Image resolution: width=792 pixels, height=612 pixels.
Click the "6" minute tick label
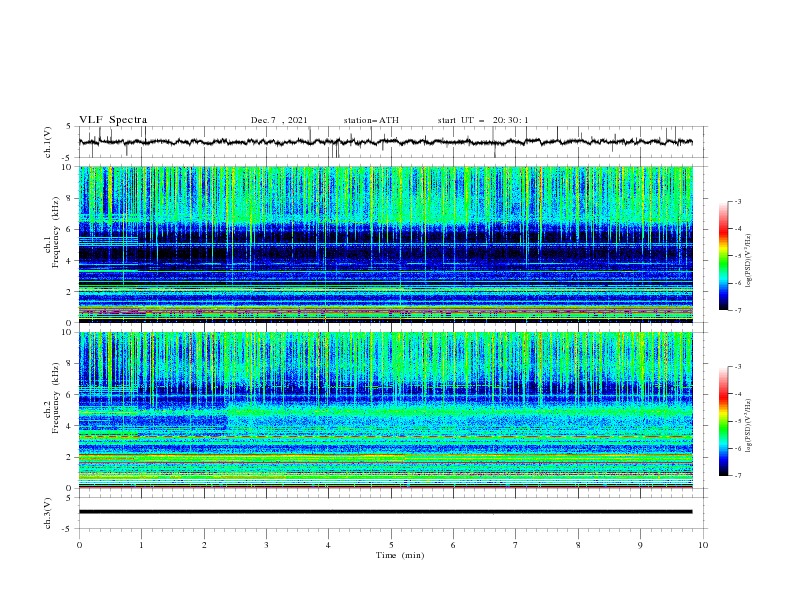tap(453, 545)
